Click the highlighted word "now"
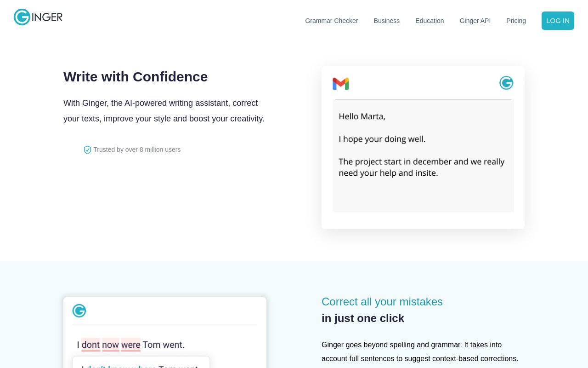The height and width of the screenshot is (368, 588). [x=111, y=345]
